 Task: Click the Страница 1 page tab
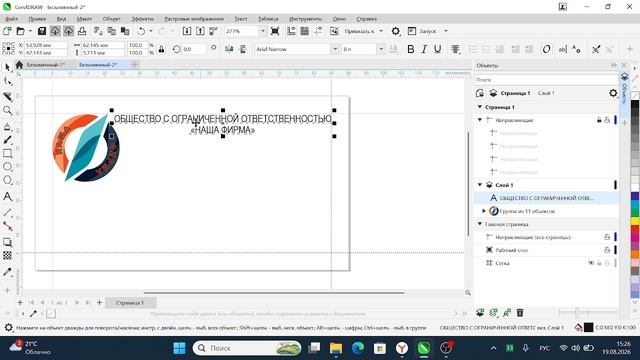pyautogui.click(x=130, y=303)
